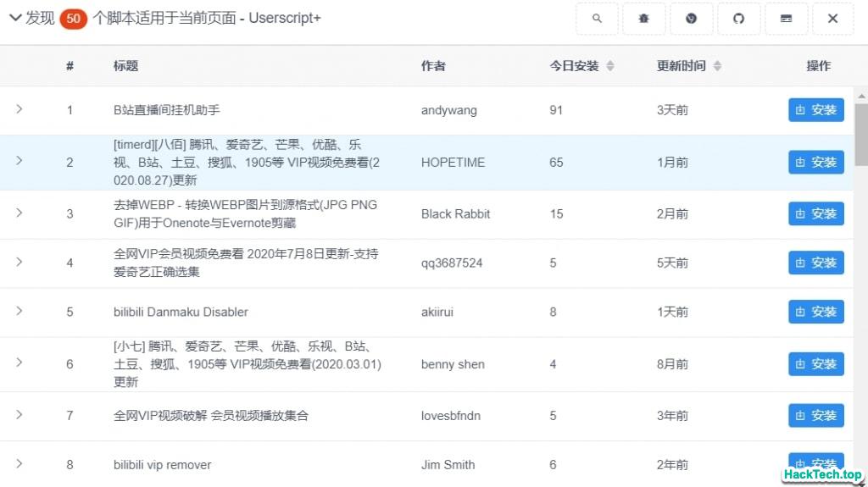Install the script by HOPETIME
Image resolution: width=868 pixels, height=487 pixels.
[815, 163]
